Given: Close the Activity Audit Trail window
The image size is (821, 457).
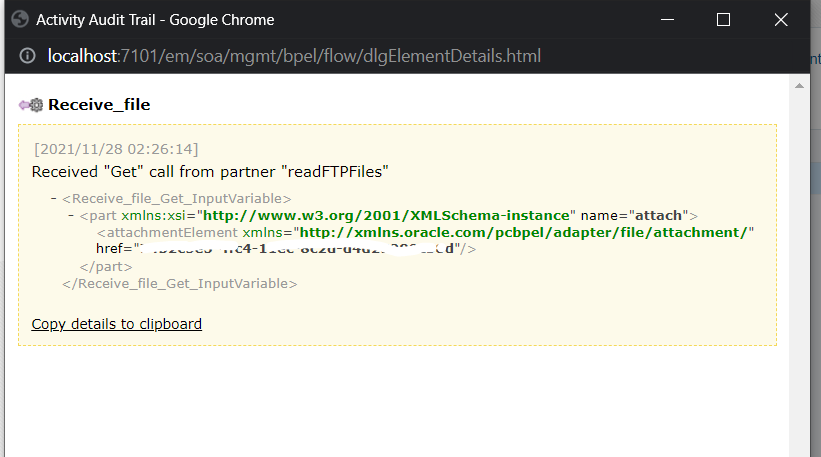Looking at the screenshot, I should [x=781, y=20].
